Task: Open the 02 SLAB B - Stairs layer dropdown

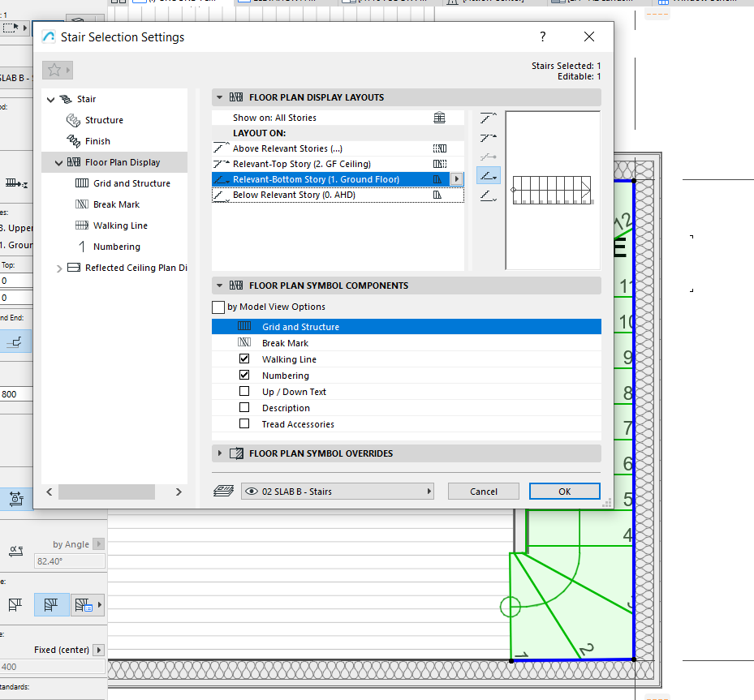Action: tap(337, 492)
